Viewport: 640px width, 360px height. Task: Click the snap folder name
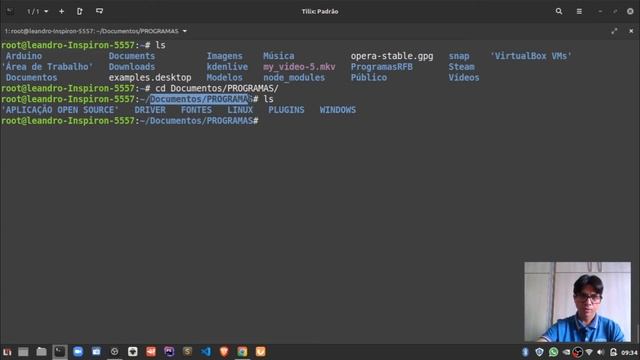459,56
